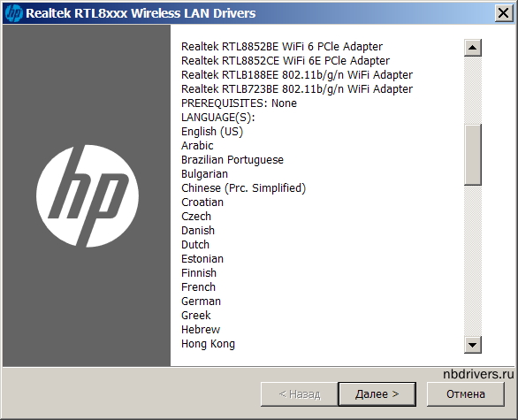
Task: Click the Далее > button
Action: [x=377, y=393]
